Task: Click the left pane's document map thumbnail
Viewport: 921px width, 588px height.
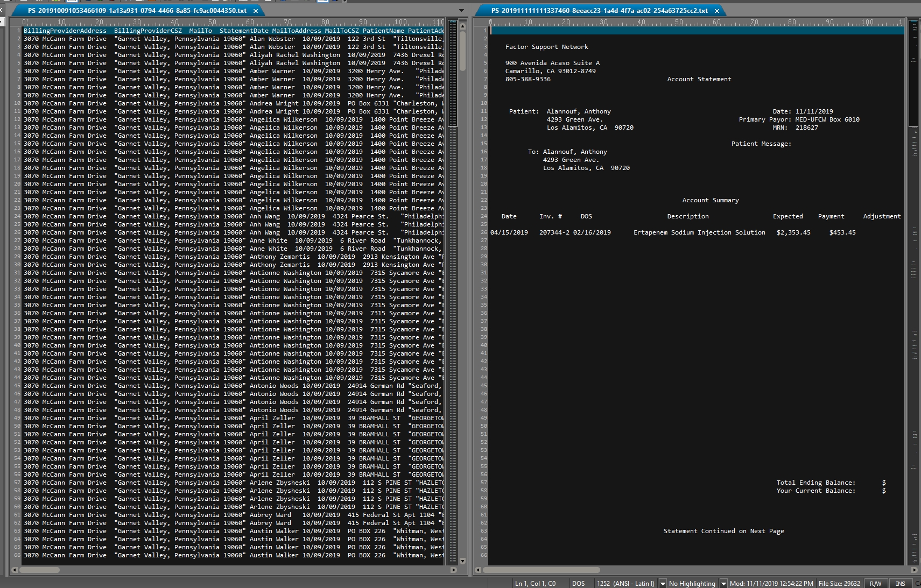Action: (x=452, y=73)
